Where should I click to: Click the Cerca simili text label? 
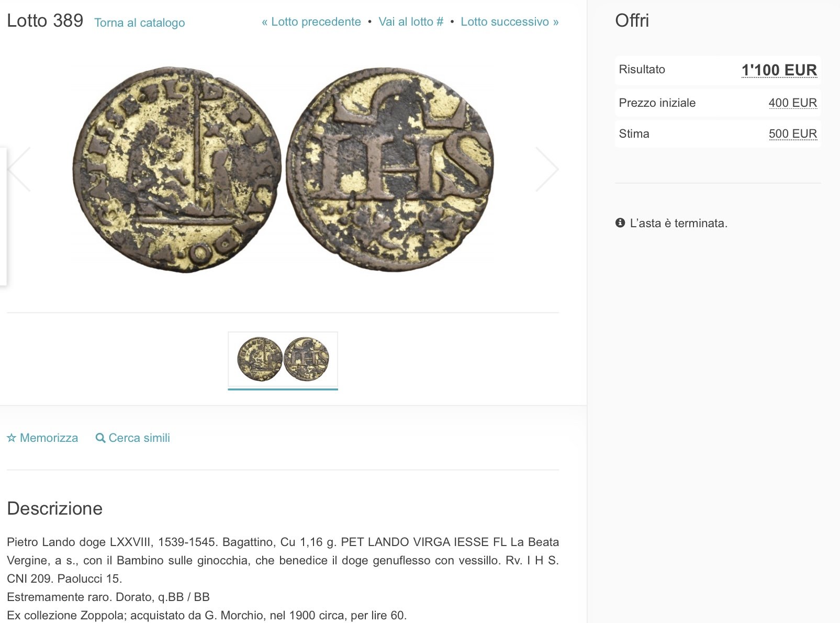[x=139, y=438]
